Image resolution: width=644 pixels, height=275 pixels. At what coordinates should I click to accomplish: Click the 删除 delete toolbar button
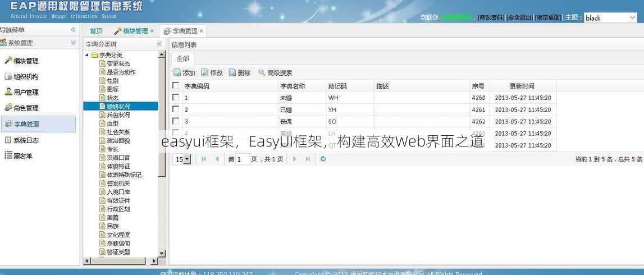click(239, 72)
